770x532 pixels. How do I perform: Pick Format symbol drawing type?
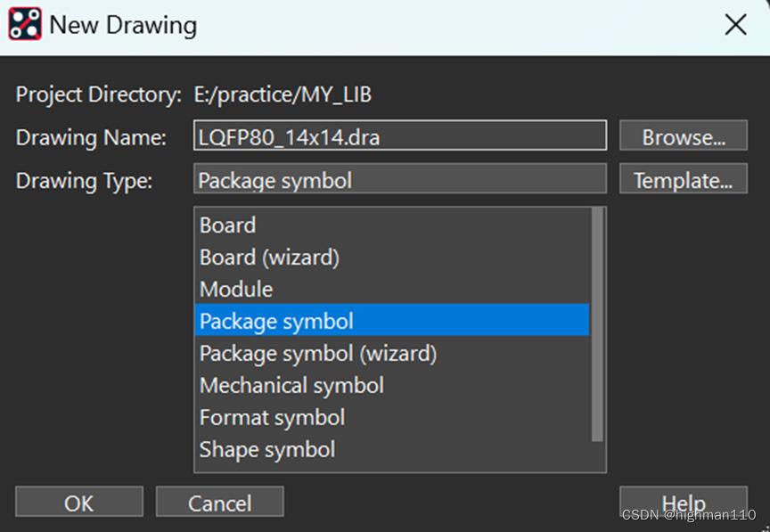[x=272, y=418]
